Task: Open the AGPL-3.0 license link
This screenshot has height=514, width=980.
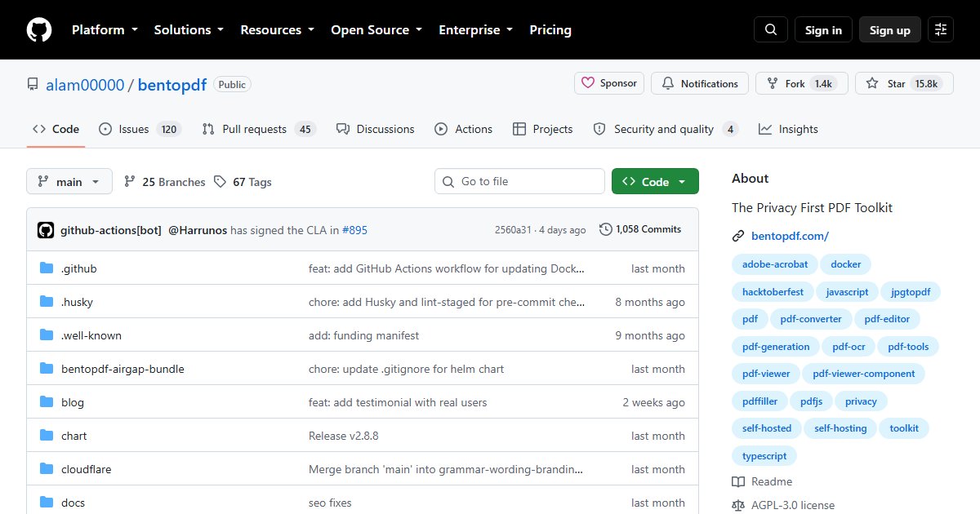Action: 793,505
